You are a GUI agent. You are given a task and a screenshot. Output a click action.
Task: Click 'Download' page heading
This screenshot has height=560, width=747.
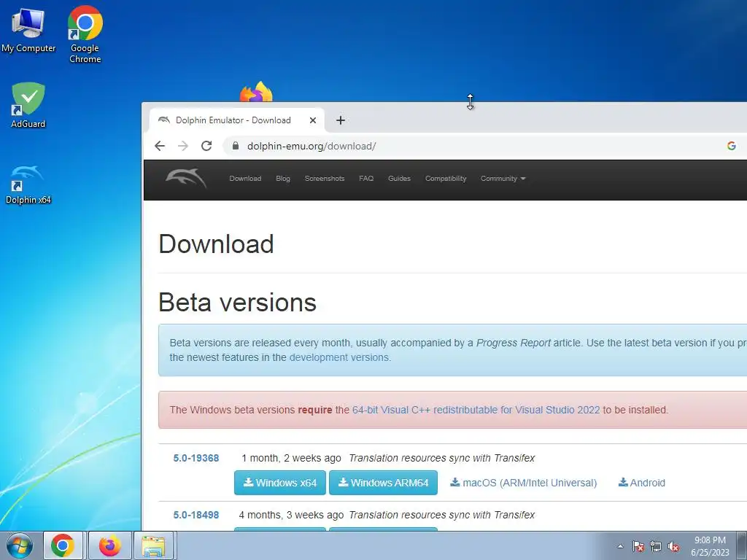pyautogui.click(x=216, y=244)
